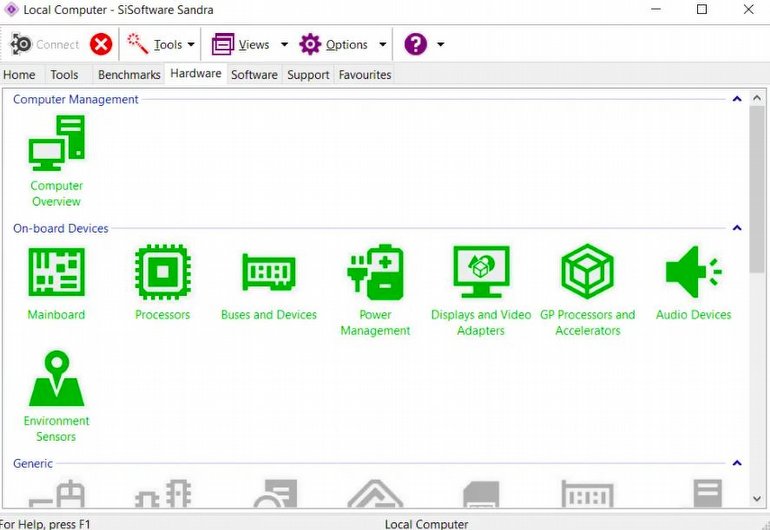The width and height of the screenshot is (770, 530).
Task: Collapse the Generic section chevron
Action: tap(737, 463)
